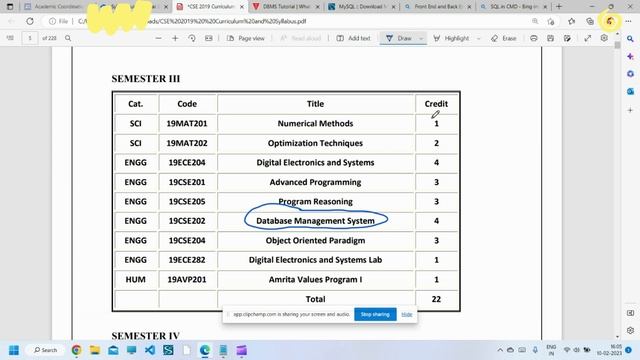Open File Explorer from the taskbar
The height and width of the screenshot is (360, 640).
[x=95, y=350]
